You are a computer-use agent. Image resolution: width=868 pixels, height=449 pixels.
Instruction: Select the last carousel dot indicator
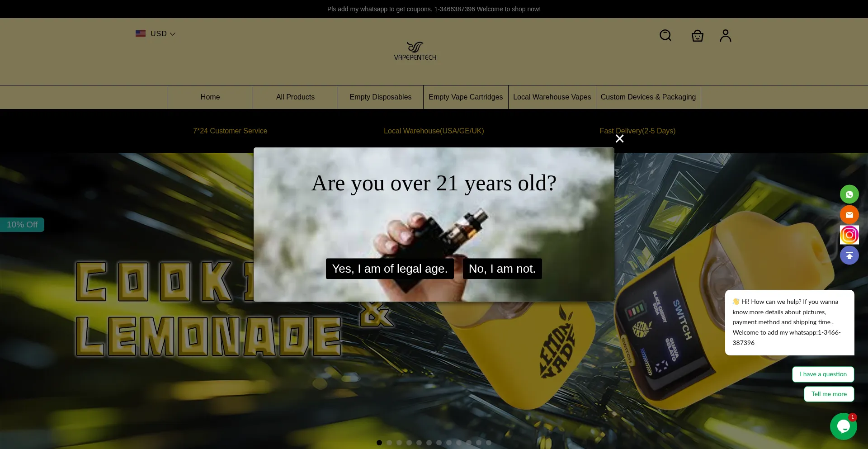[x=489, y=443]
